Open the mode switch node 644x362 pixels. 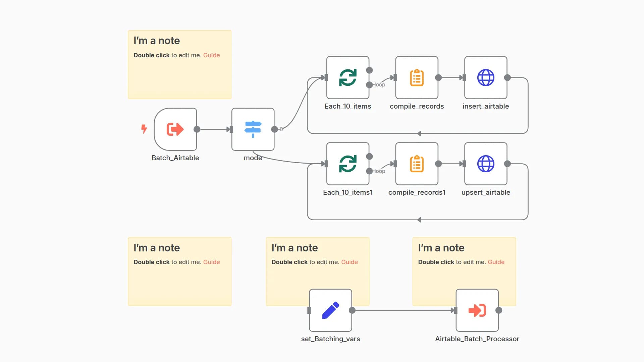tap(253, 129)
